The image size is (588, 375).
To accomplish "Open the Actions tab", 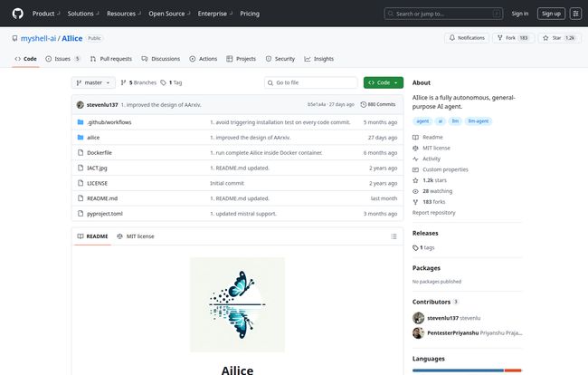I will [x=204, y=59].
